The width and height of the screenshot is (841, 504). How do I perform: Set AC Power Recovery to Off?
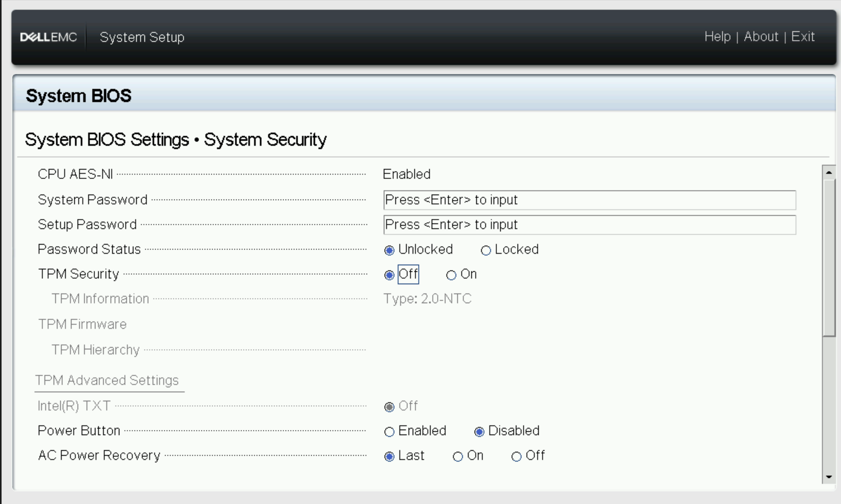click(x=516, y=457)
